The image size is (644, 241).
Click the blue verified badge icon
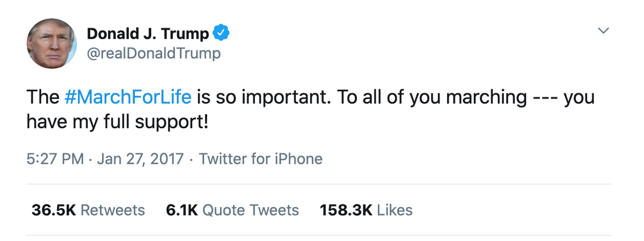pos(221,33)
